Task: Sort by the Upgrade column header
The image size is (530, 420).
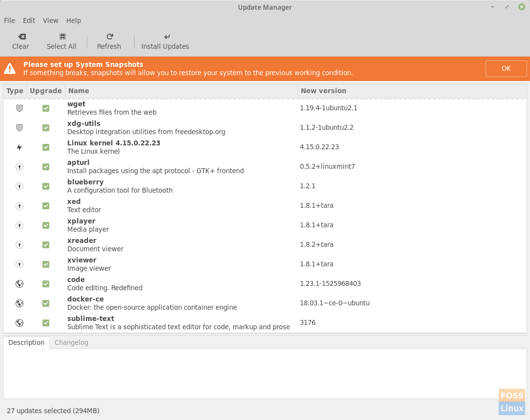Action: [x=46, y=91]
